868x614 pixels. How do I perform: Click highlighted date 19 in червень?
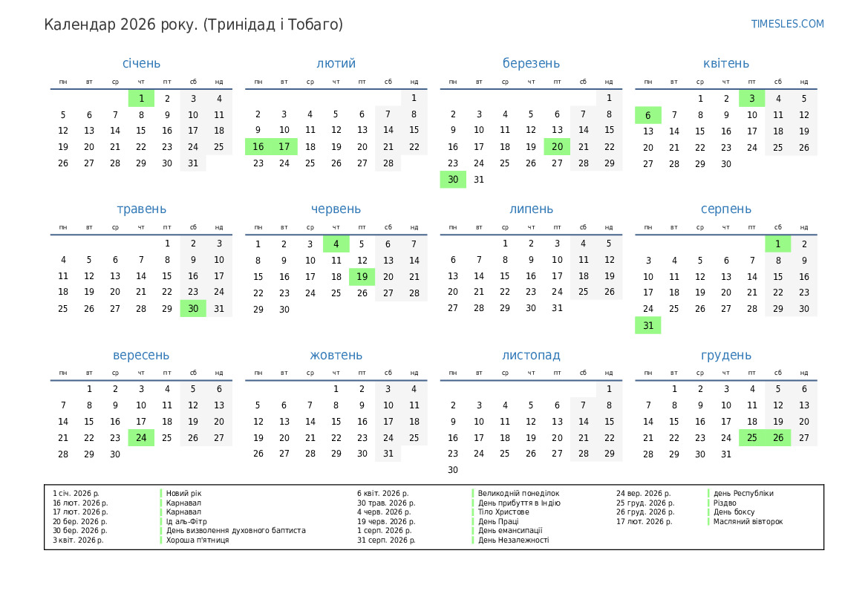pos(362,277)
